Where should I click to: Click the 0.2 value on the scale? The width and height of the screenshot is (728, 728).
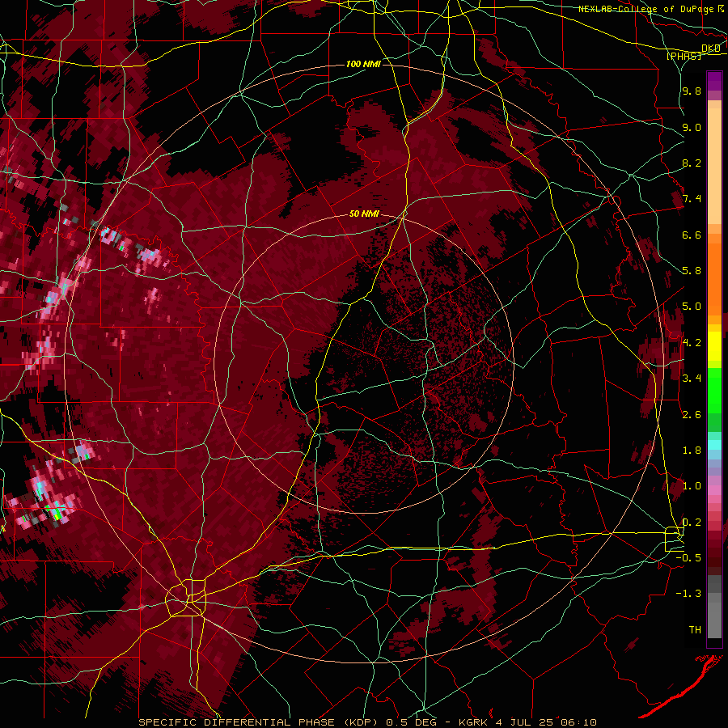[692, 523]
